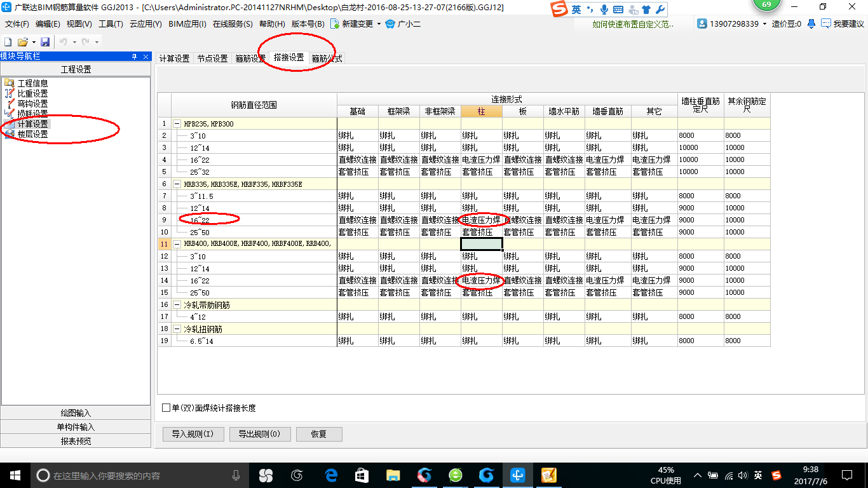Collapse the 冷轧带肋钢筋 group

click(x=177, y=304)
